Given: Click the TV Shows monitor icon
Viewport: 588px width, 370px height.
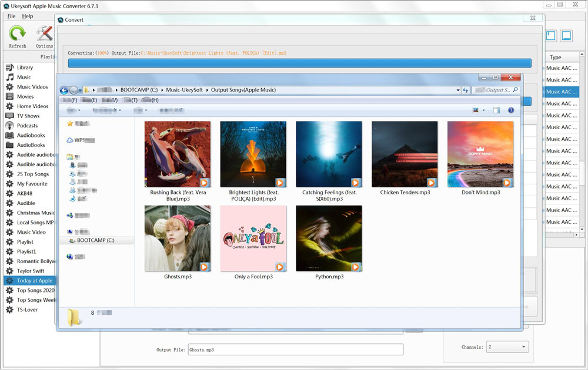Looking at the screenshot, I should tap(10, 116).
